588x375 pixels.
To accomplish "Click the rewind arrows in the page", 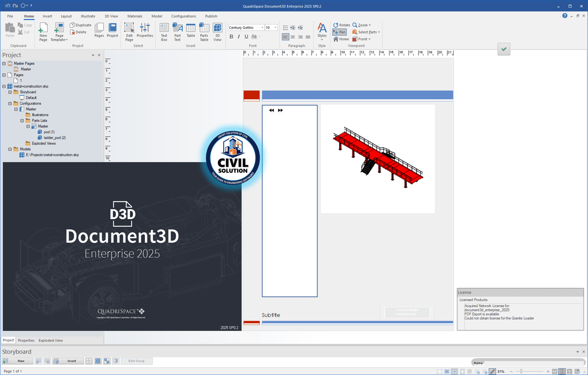I will click(x=271, y=111).
